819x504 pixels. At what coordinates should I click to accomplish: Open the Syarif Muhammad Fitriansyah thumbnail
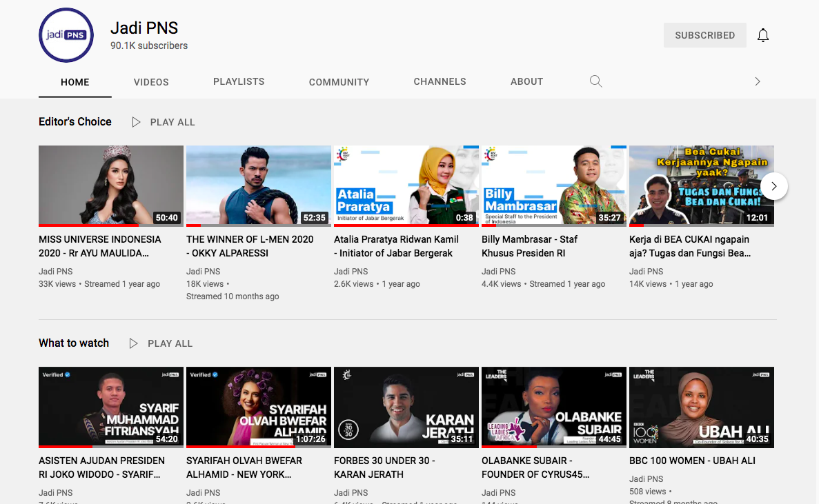click(110, 407)
